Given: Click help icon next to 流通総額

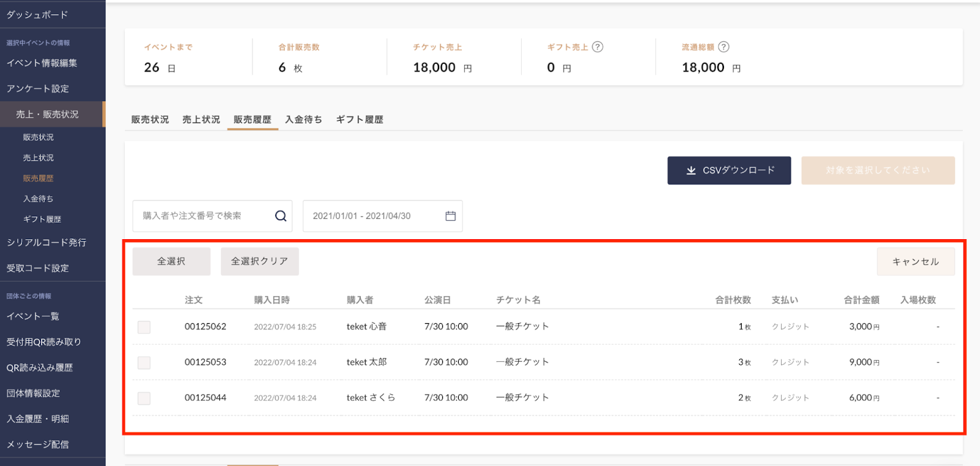Looking at the screenshot, I should click(723, 47).
